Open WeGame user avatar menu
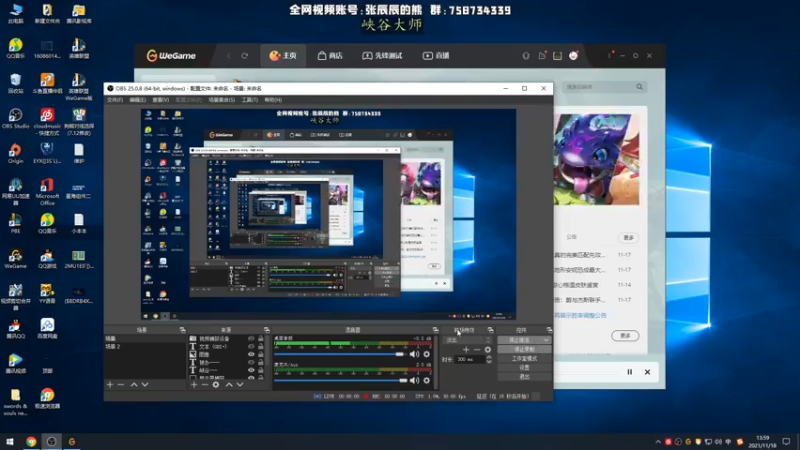 point(573,56)
